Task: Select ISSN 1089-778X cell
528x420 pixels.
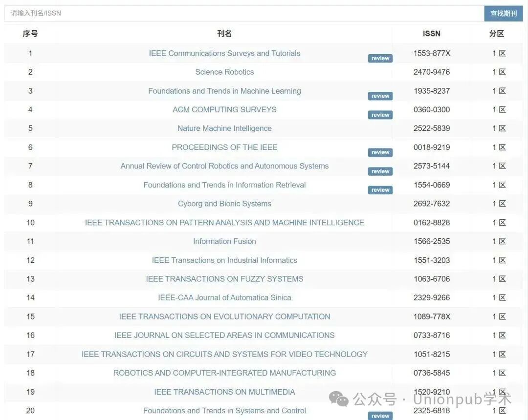Action: coord(432,316)
